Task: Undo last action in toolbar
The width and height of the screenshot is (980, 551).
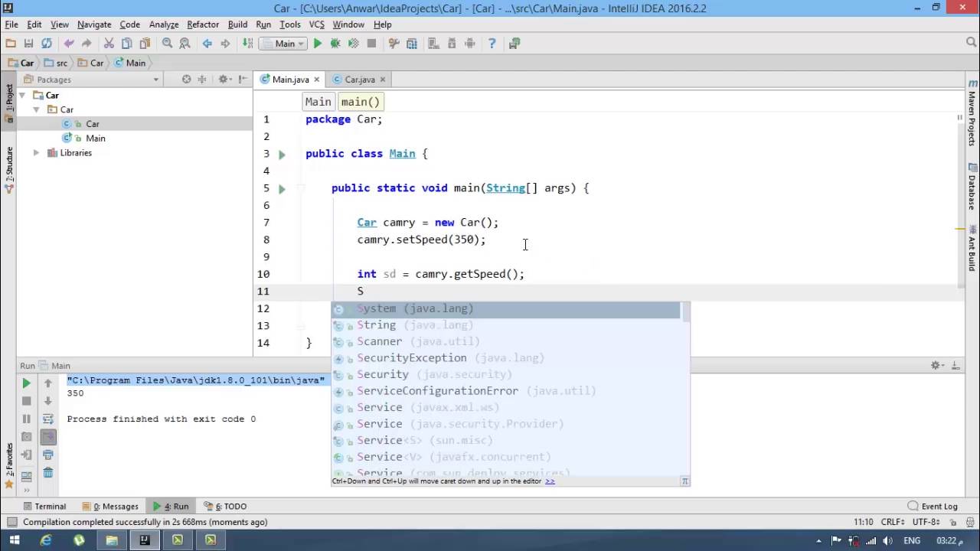Action: pyautogui.click(x=69, y=44)
